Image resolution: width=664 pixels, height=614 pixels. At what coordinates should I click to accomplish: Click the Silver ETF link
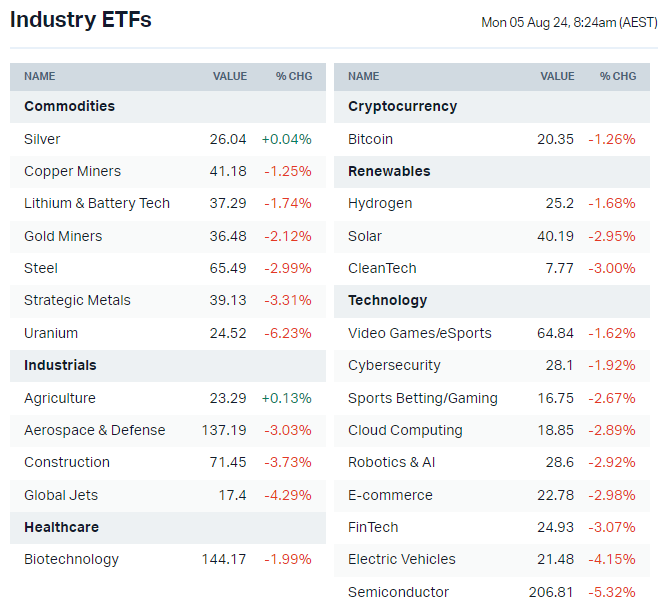tap(42, 139)
